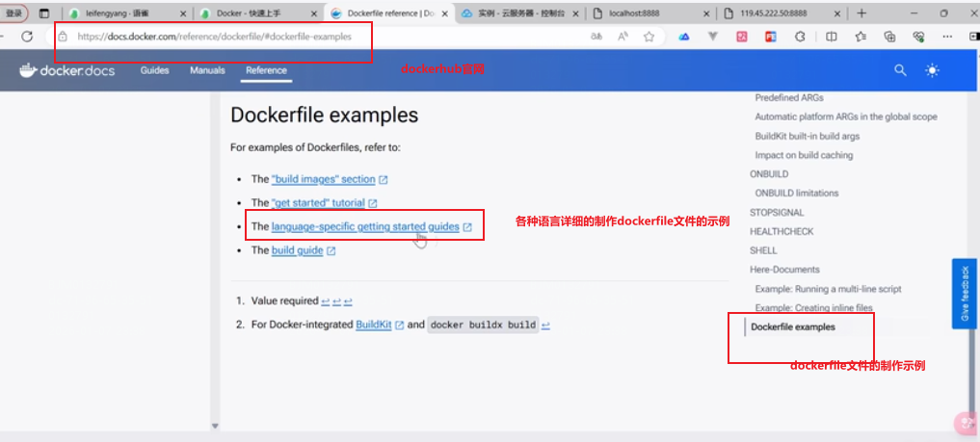Click the gray V extension icon
The width and height of the screenshot is (980, 442).
(712, 37)
